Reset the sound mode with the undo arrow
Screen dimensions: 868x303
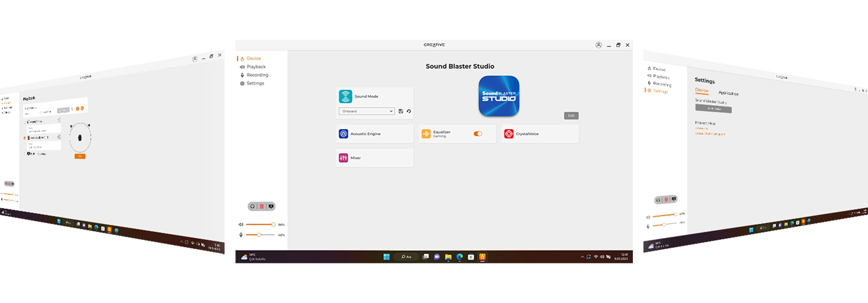[x=409, y=111]
